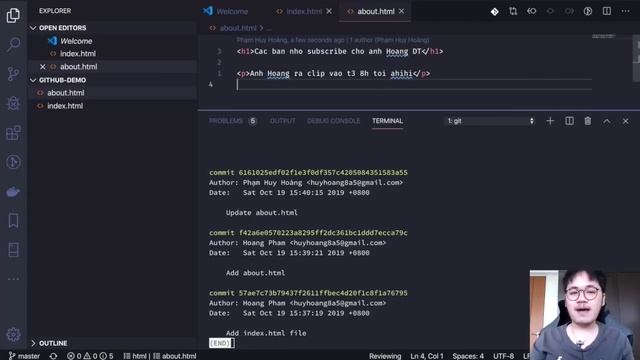This screenshot has width=640, height=360.
Task: Open the Run and Debug view
Action: pyautogui.click(x=13, y=104)
